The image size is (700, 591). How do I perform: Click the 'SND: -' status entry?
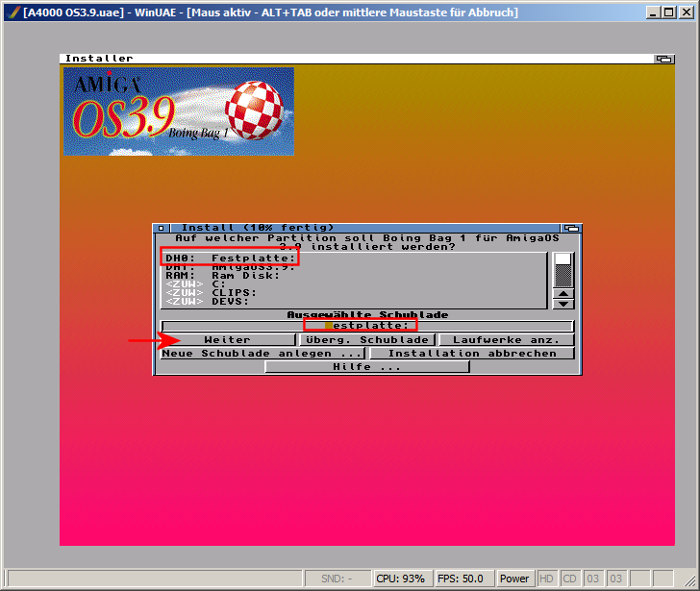[337, 579]
